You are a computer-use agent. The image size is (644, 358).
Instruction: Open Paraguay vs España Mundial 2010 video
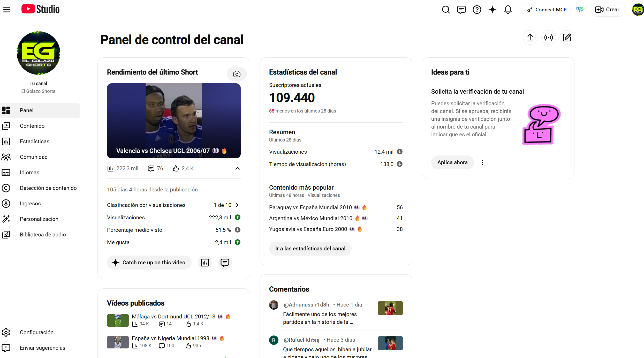click(x=318, y=207)
